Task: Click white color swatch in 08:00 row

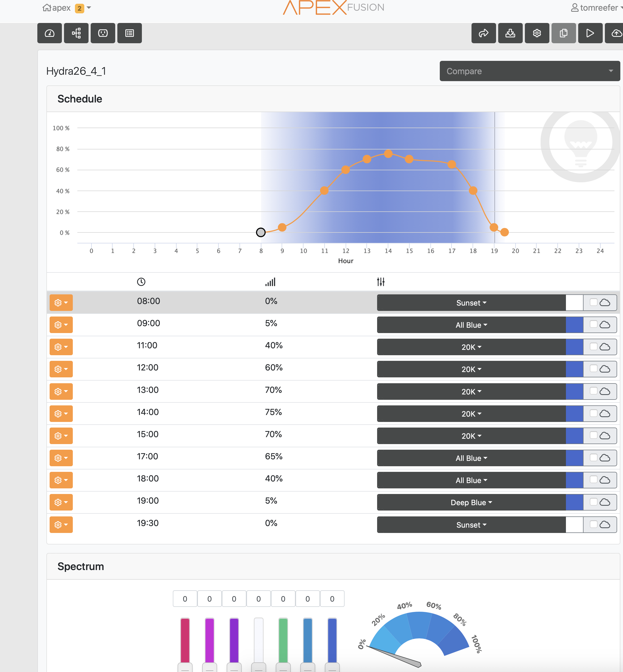Action: coord(574,303)
